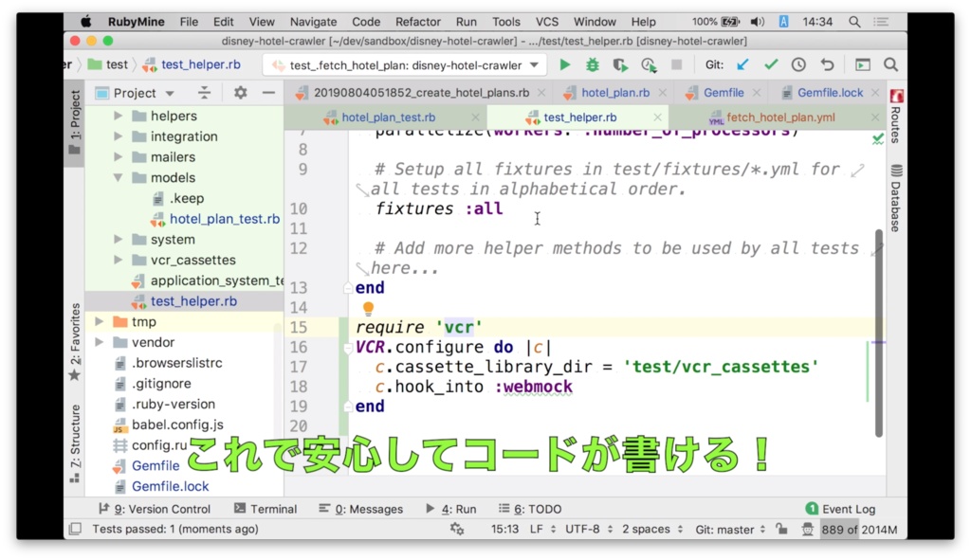Rollback changes using the undo arrow icon
Image resolution: width=971 pixels, height=560 pixels.
828,64
